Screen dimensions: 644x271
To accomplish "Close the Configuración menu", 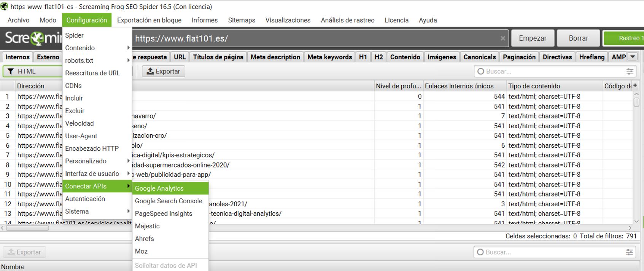I will [x=87, y=20].
